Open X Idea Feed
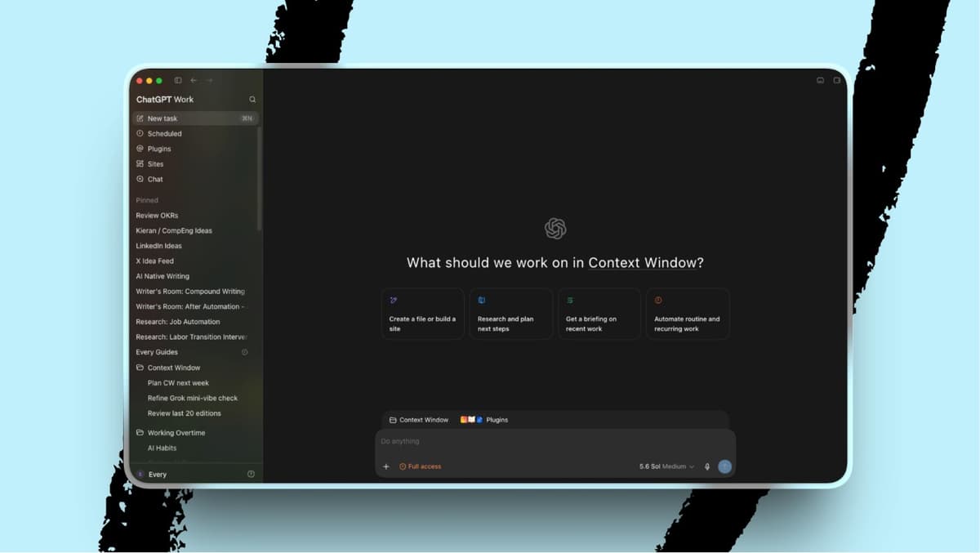980x553 pixels. tap(154, 261)
